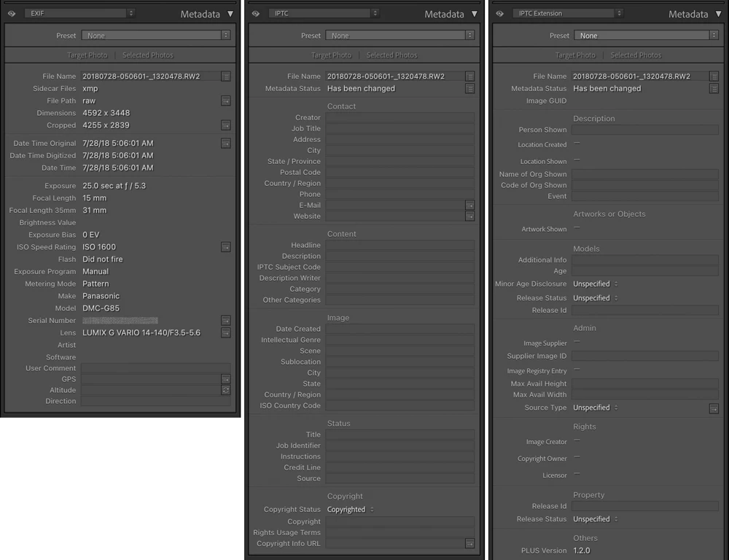This screenshot has height=560, width=729.
Task: Collapse the IPTC Extension Metadata panel triangle
Action: click(x=718, y=14)
